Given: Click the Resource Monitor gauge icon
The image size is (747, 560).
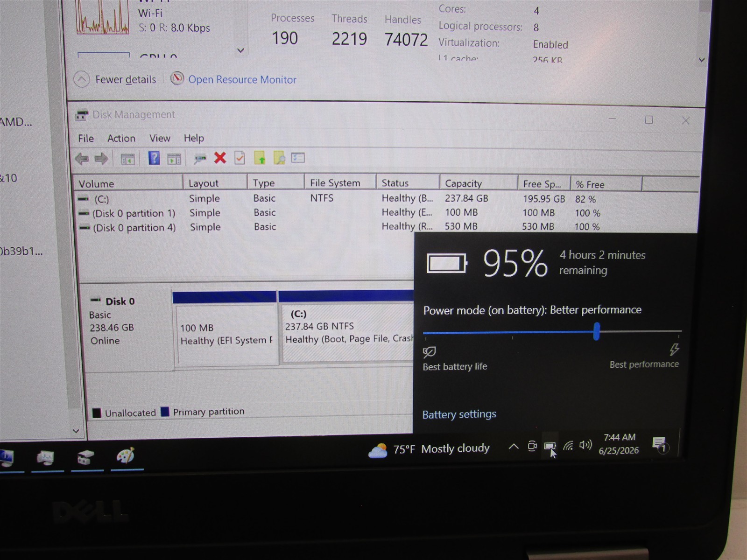Looking at the screenshot, I should (177, 78).
